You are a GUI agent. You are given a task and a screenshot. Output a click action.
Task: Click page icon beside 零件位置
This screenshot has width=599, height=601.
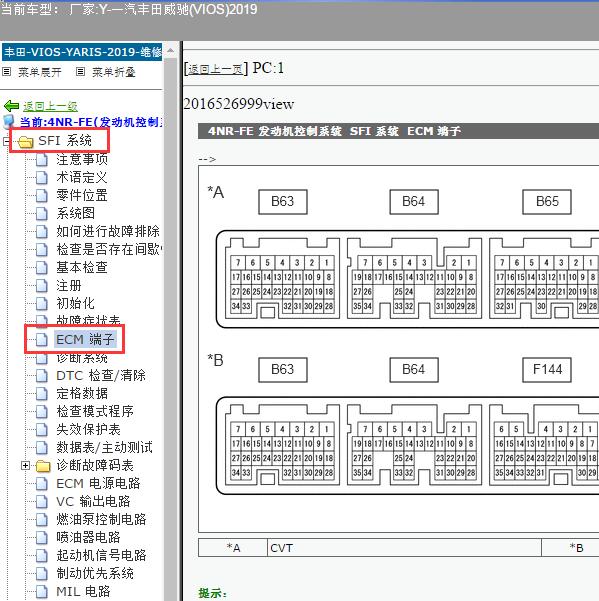coord(41,195)
